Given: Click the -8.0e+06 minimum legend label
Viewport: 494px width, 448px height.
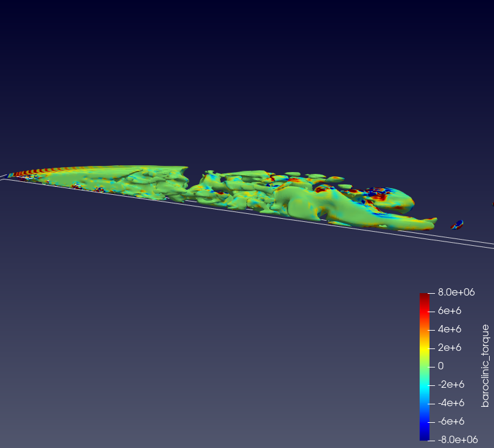Looking at the screenshot, I should point(458,439).
